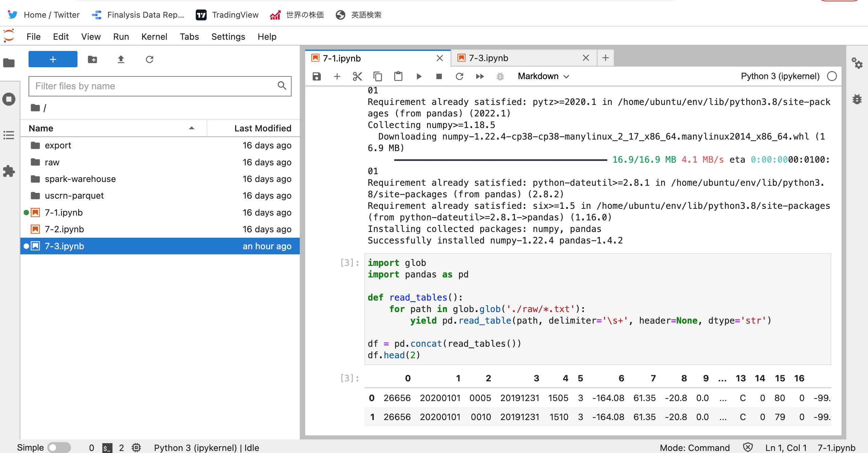This screenshot has height=453, width=868.
Task: Open the TradingView bookmark
Action: pyautogui.click(x=227, y=15)
